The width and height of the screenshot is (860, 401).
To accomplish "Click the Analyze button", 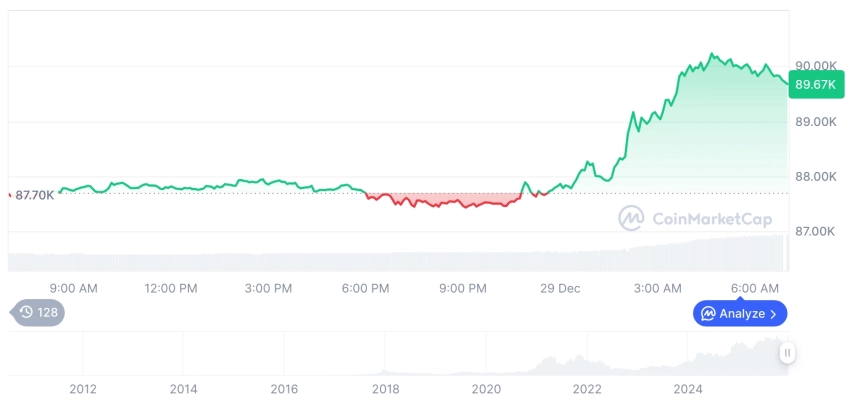I will [740, 314].
